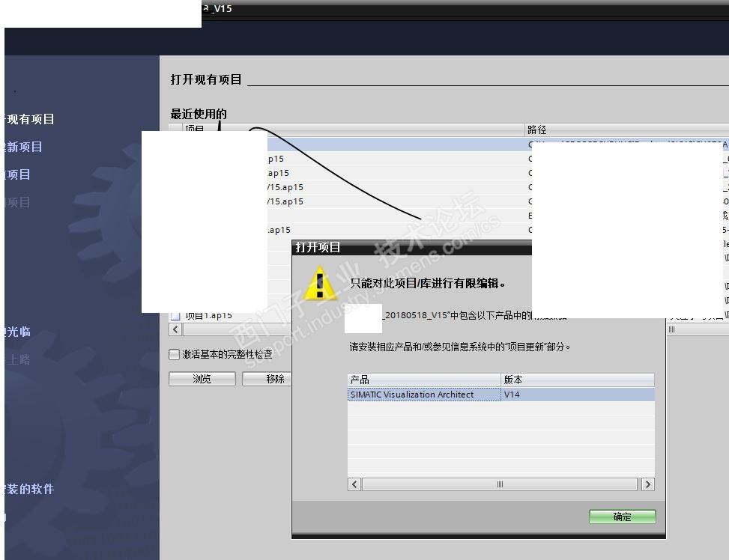Click dialog horizontal scrollbar thumb

coord(500,484)
